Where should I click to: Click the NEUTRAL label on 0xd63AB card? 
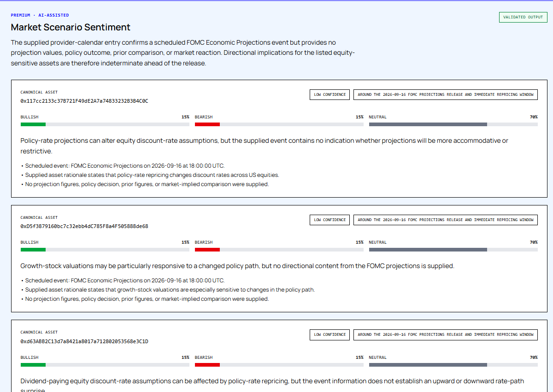[x=378, y=357]
